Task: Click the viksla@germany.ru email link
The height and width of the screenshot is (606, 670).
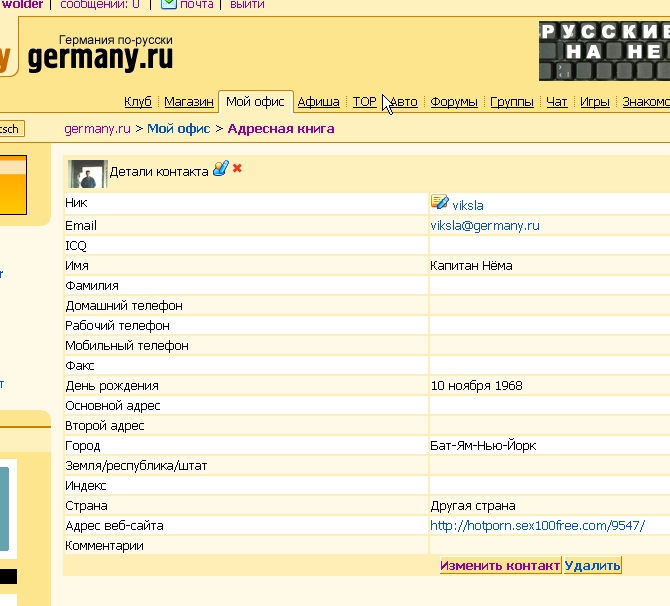Action: (x=485, y=226)
